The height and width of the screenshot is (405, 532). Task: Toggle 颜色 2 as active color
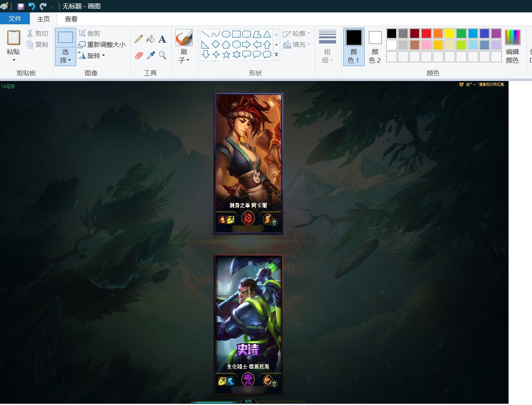[x=375, y=46]
